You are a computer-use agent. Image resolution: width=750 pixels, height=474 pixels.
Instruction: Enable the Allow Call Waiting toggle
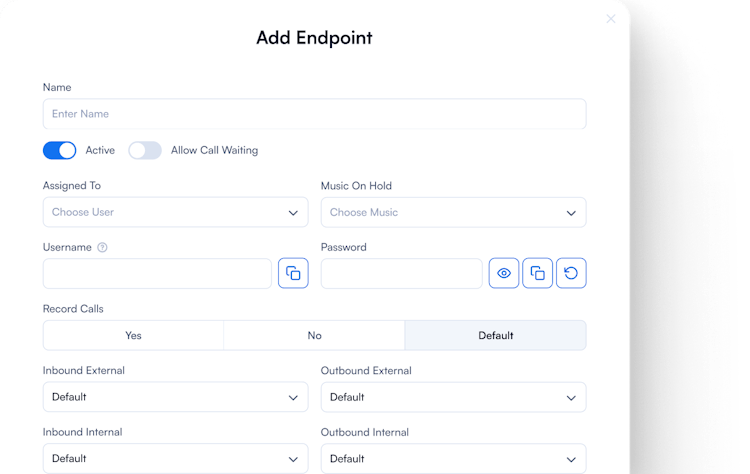[145, 150]
